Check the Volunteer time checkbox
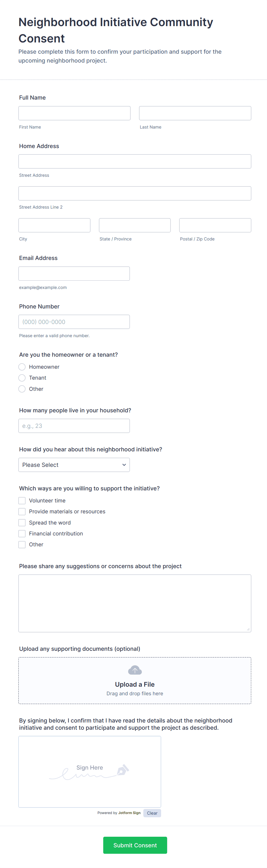267x868 pixels. pos(22,501)
